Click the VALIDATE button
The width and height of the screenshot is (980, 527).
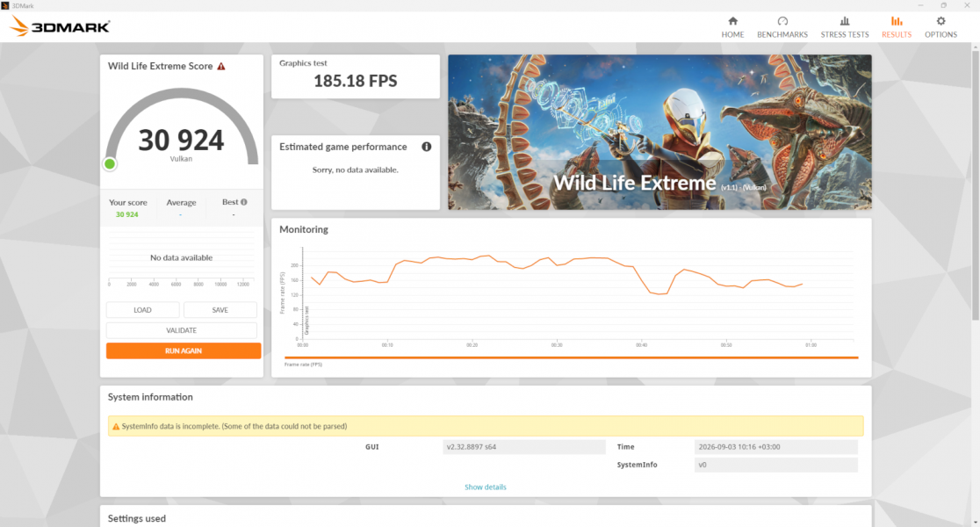(x=181, y=330)
